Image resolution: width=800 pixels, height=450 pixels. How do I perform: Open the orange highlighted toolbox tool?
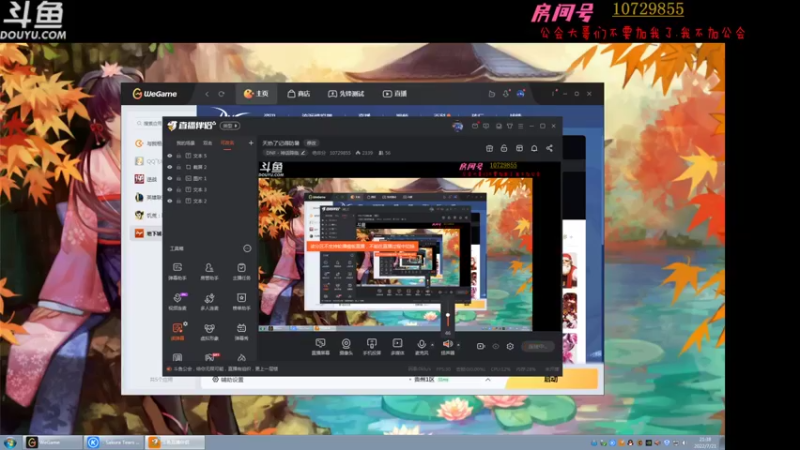coord(177,331)
